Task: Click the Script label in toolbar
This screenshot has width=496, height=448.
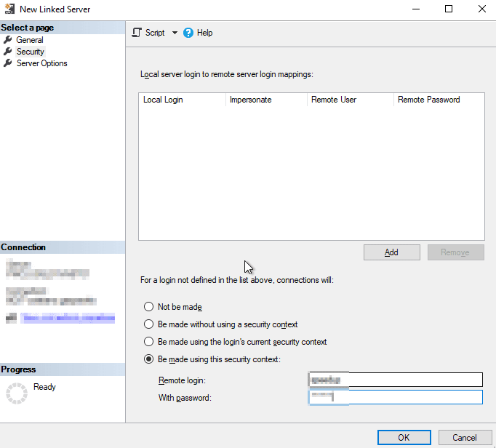Action: tap(155, 33)
